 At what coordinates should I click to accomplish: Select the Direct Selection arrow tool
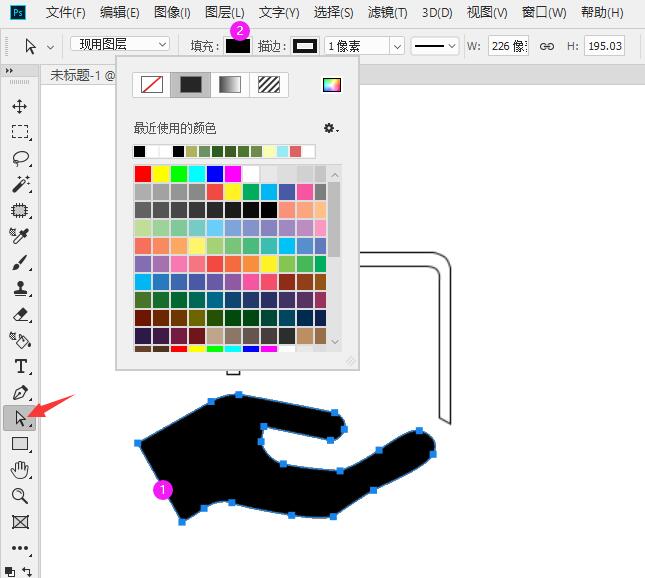coord(20,418)
